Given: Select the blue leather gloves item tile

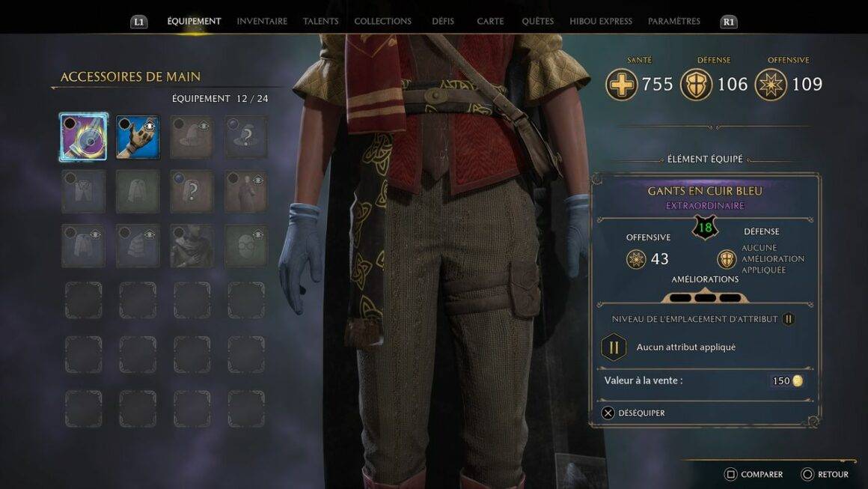Looking at the screenshot, I should click(x=138, y=137).
